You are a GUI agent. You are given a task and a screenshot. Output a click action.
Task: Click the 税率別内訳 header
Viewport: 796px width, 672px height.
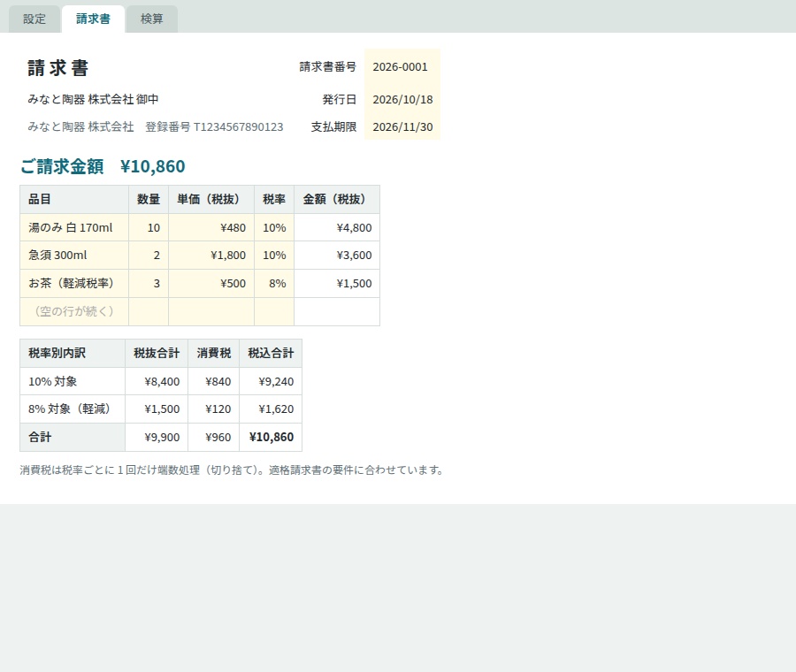(x=73, y=354)
